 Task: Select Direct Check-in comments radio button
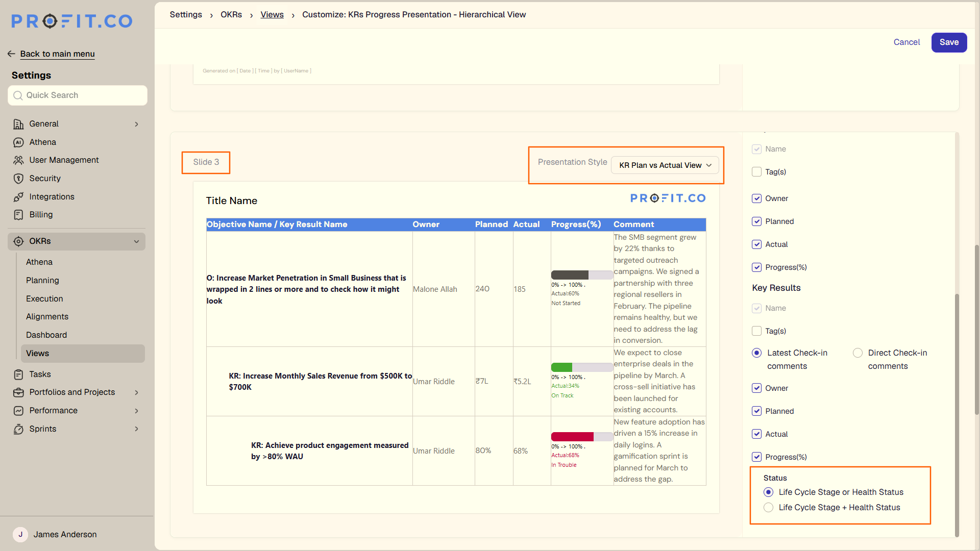click(x=857, y=353)
